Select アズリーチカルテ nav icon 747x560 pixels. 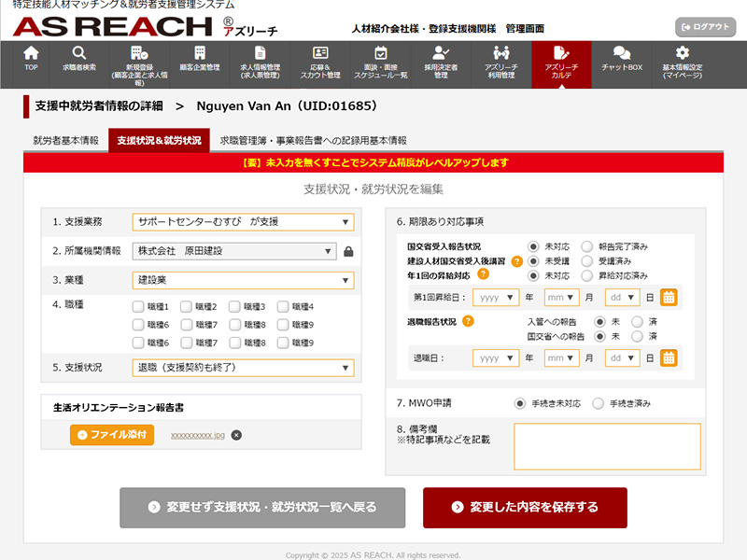tap(561, 53)
